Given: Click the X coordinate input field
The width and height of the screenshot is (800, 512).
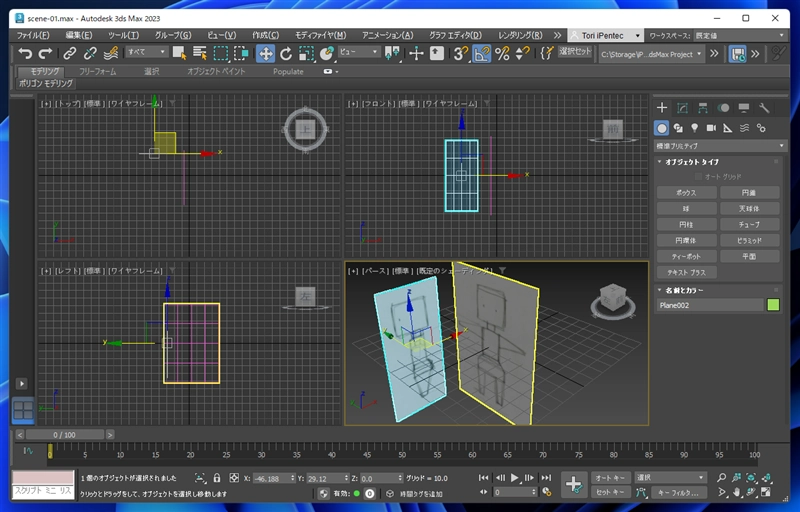Looking at the screenshot, I should [x=273, y=478].
